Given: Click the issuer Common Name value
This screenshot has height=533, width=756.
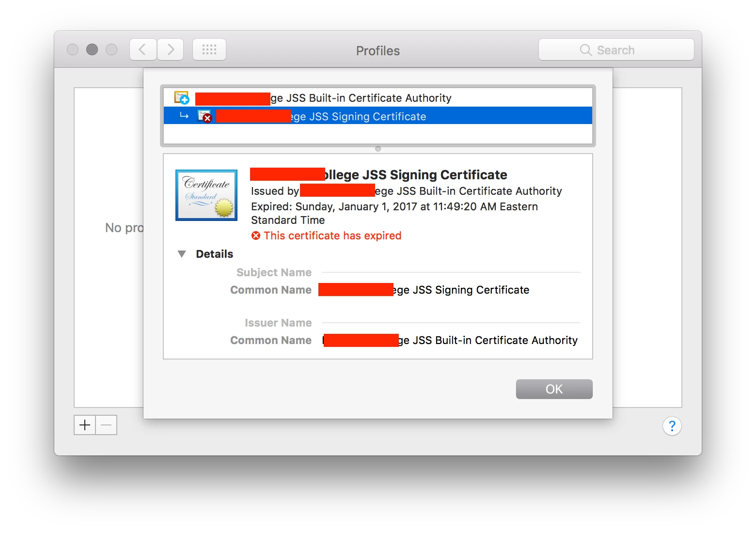Looking at the screenshot, I should click(450, 340).
